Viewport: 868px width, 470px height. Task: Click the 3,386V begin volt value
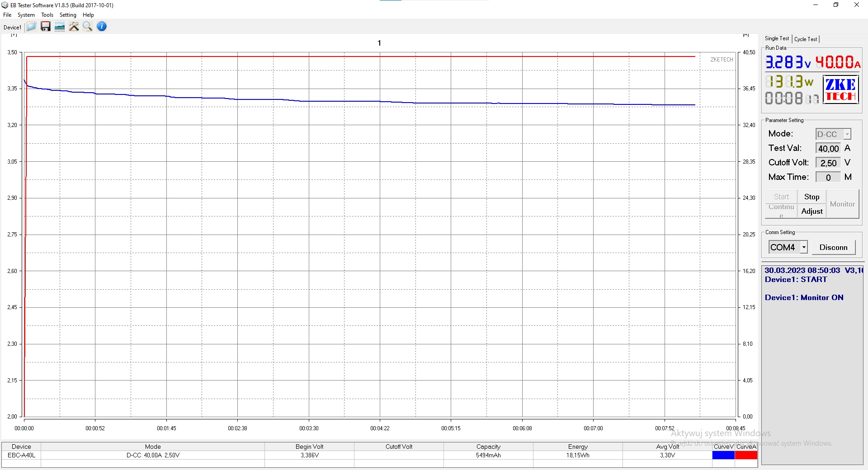click(310, 455)
